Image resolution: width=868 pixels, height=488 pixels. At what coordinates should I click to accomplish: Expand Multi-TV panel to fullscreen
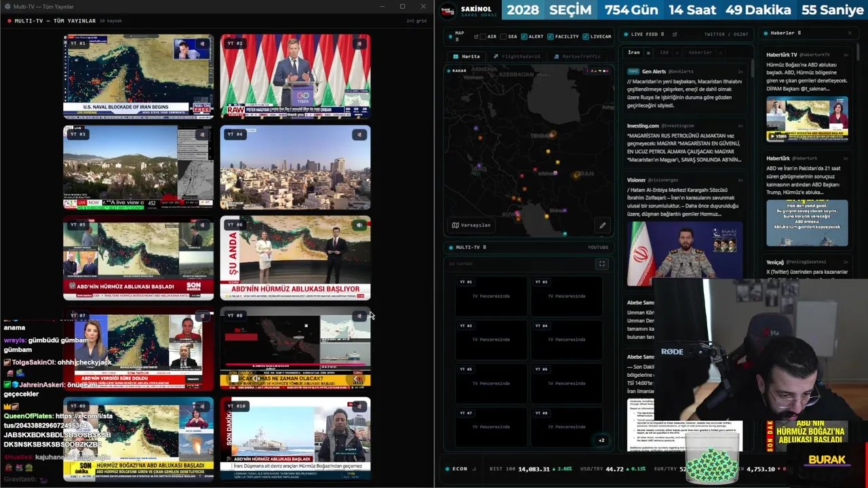pyautogui.click(x=601, y=264)
